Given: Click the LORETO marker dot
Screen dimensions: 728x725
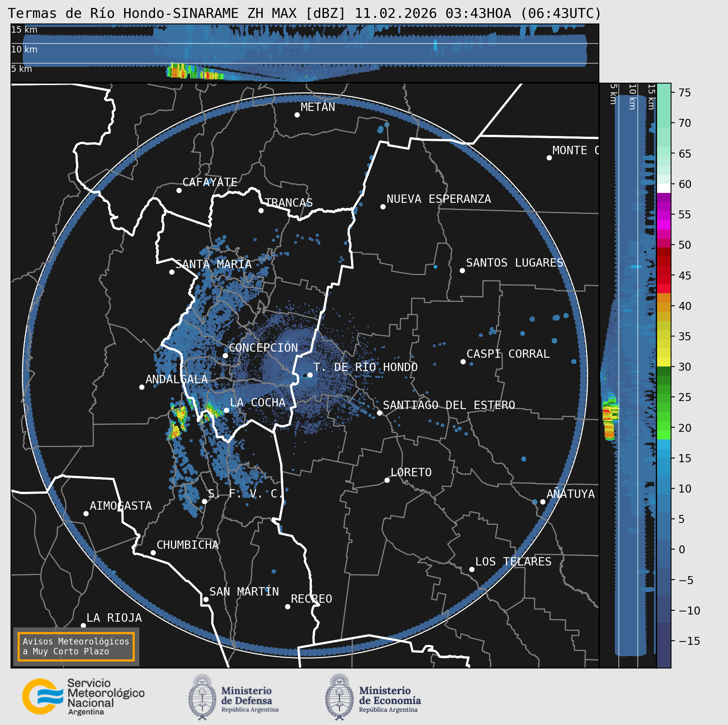Looking at the screenshot, I should click(x=387, y=480).
